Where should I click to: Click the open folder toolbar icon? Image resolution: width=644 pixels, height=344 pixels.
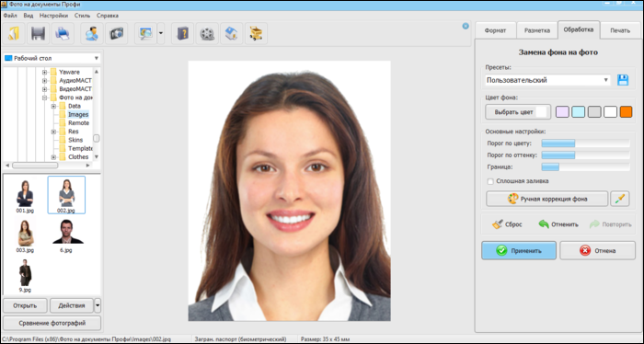[x=14, y=34]
